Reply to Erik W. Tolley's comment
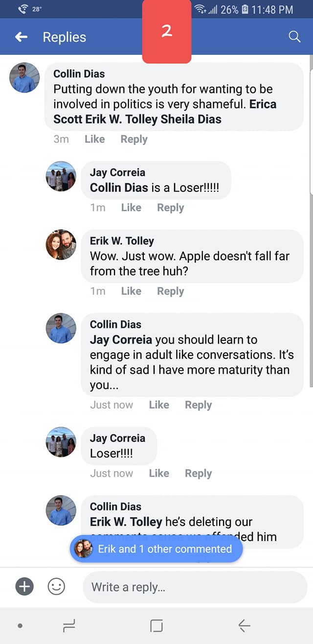Viewport: 313px width, 644px height. pos(170,291)
